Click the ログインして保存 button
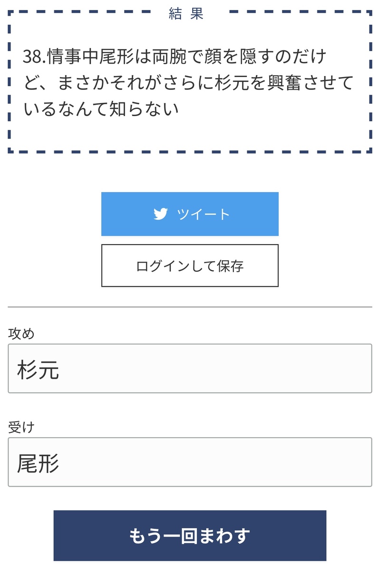This screenshot has height=588, width=380. pyautogui.click(x=190, y=265)
